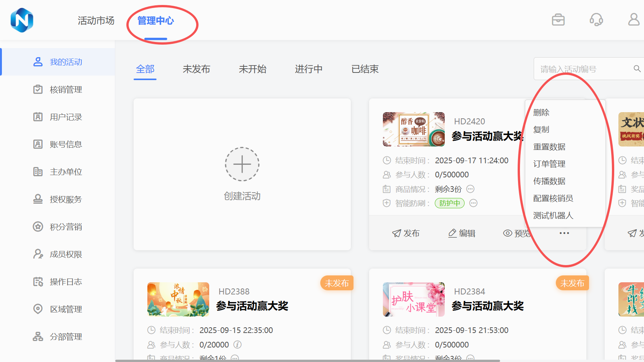Click the search magnifier icon

pyautogui.click(x=637, y=69)
